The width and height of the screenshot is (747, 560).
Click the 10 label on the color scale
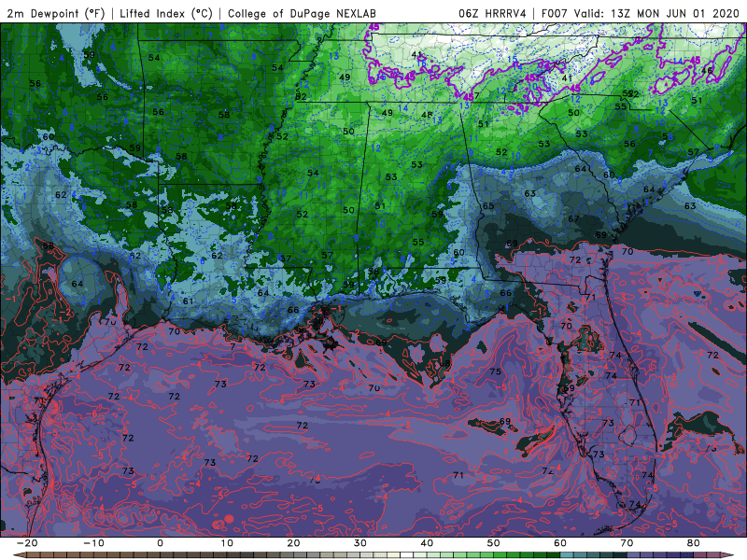[x=227, y=543]
